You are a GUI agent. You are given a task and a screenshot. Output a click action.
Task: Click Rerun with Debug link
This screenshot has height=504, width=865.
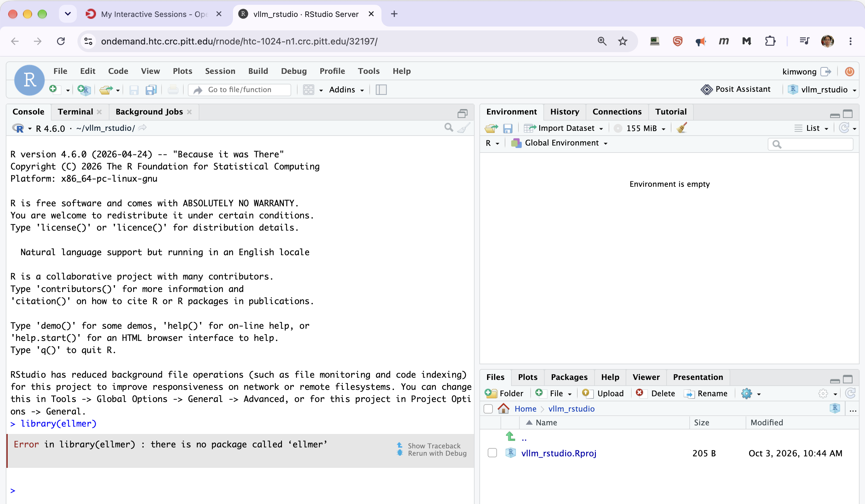point(437,453)
